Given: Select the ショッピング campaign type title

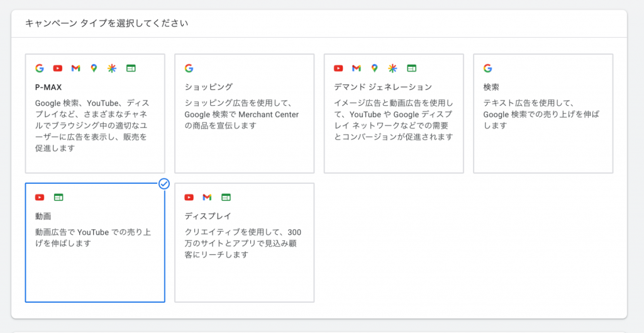Looking at the screenshot, I should tap(209, 87).
